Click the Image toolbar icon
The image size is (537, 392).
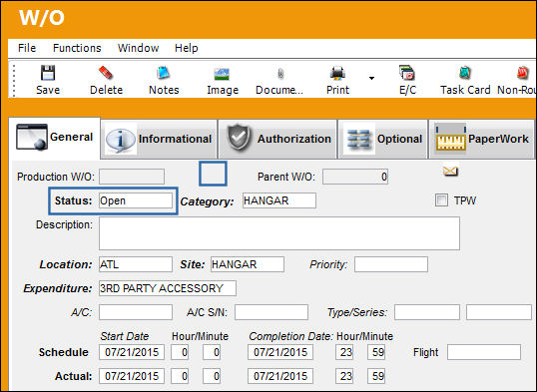[222, 73]
